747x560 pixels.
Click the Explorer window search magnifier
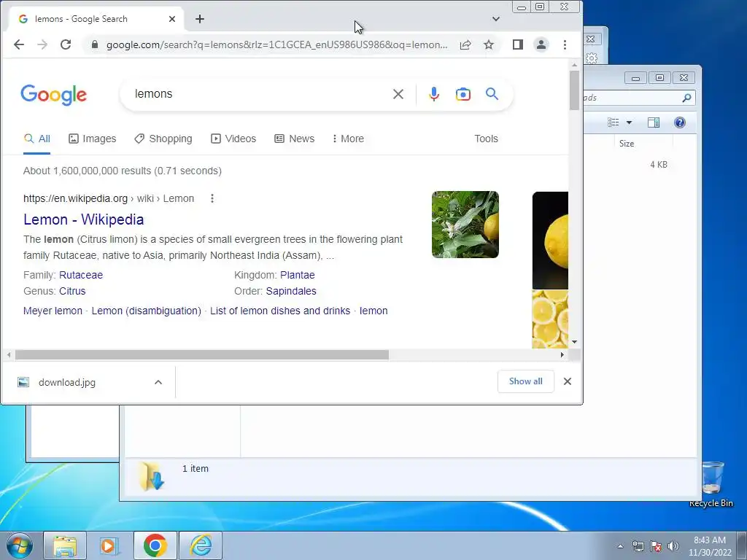[x=686, y=98]
